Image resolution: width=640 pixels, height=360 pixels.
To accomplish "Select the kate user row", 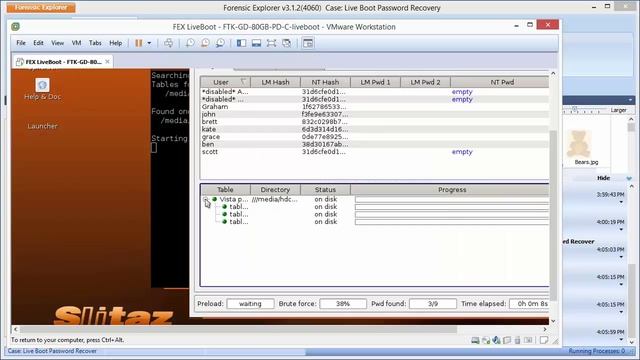I will [x=374, y=129].
